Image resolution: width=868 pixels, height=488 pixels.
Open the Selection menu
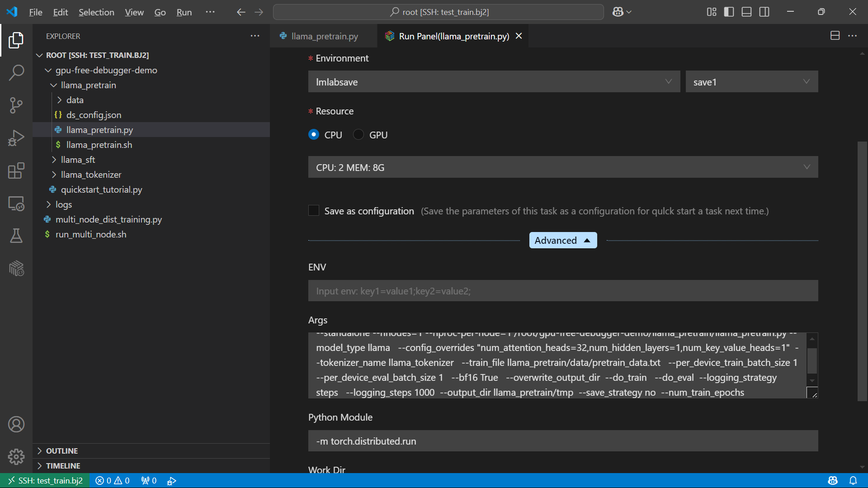pos(96,12)
